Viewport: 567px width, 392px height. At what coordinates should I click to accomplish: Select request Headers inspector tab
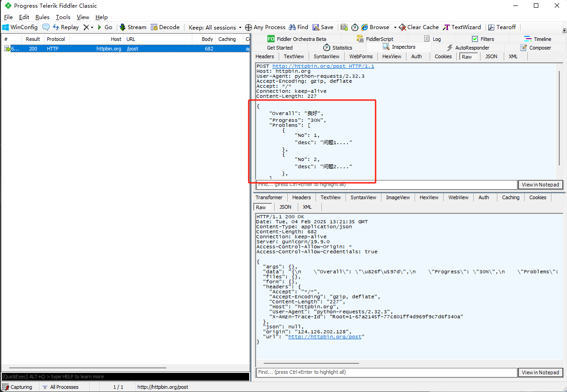coord(265,56)
